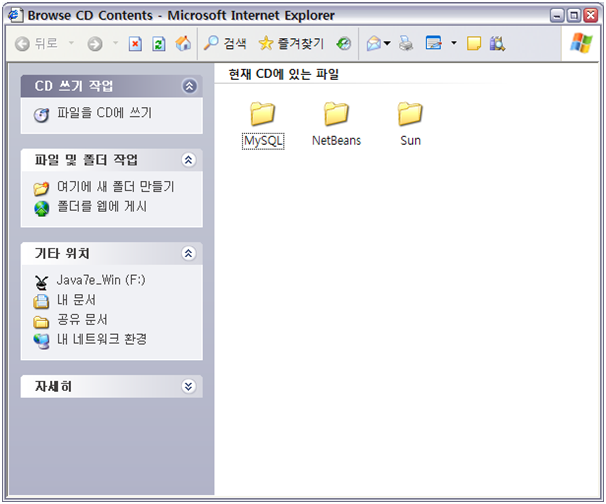Open 내 네트워크 환경 link
Screen dimensions: 606x504
tap(102, 339)
